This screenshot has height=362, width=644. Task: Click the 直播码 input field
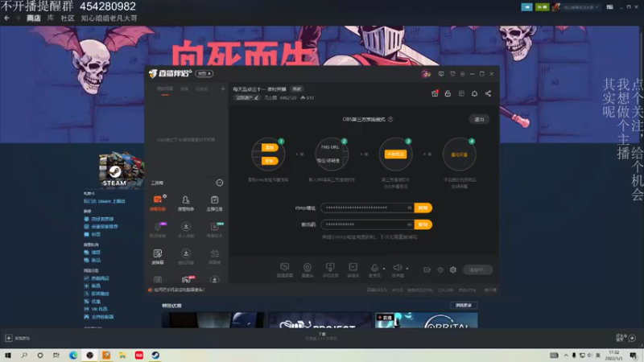tap(367, 224)
